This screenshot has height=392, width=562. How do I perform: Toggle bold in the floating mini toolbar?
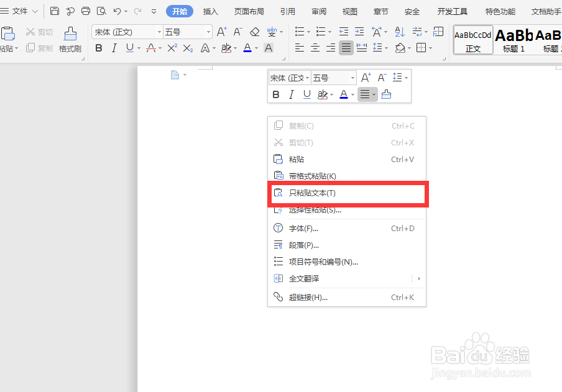pyautogui.click(x=276, y=94)
